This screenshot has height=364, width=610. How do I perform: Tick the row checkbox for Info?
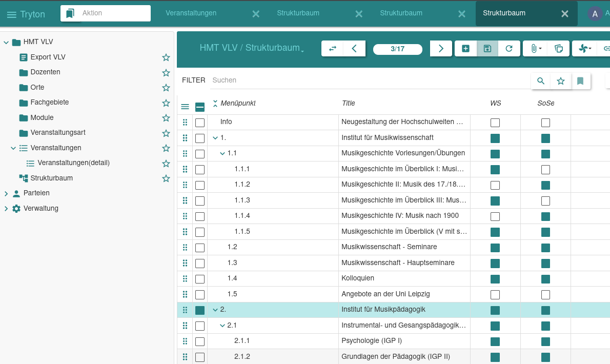(x=200, y=123)
